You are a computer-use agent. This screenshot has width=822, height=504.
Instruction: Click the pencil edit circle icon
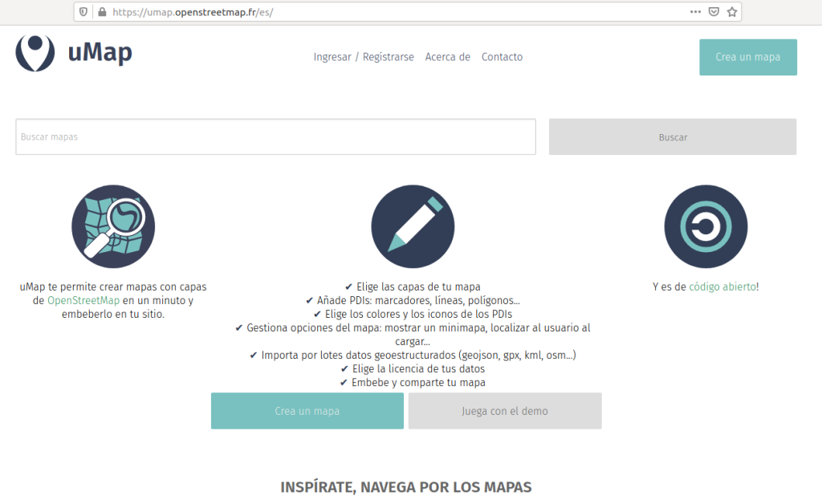(413, 226)
